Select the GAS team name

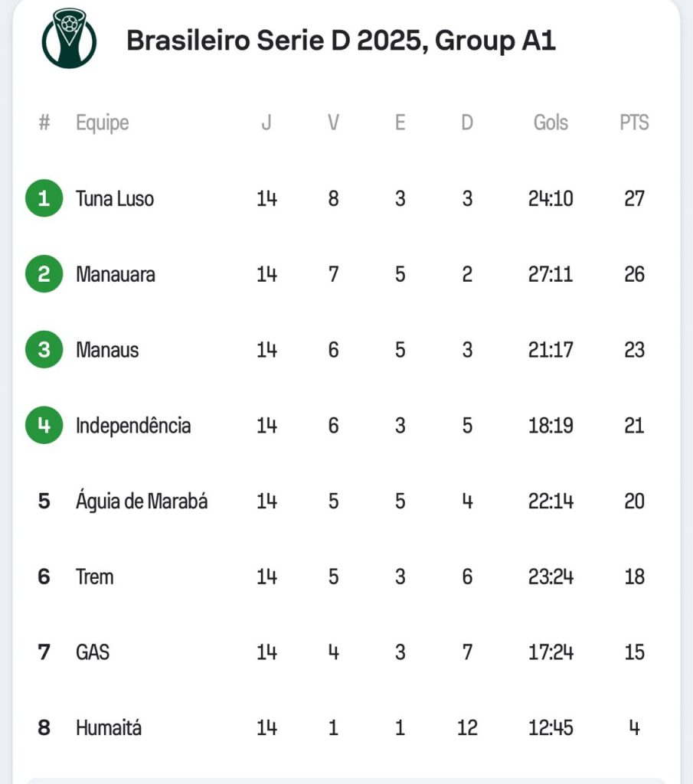coord(93,652)
